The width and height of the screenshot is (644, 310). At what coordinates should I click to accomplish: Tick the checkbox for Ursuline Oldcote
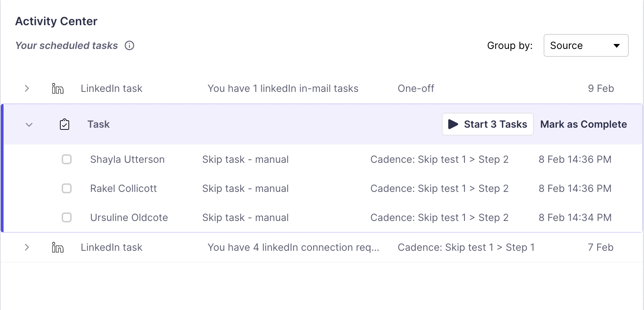[x=67, y=217]
